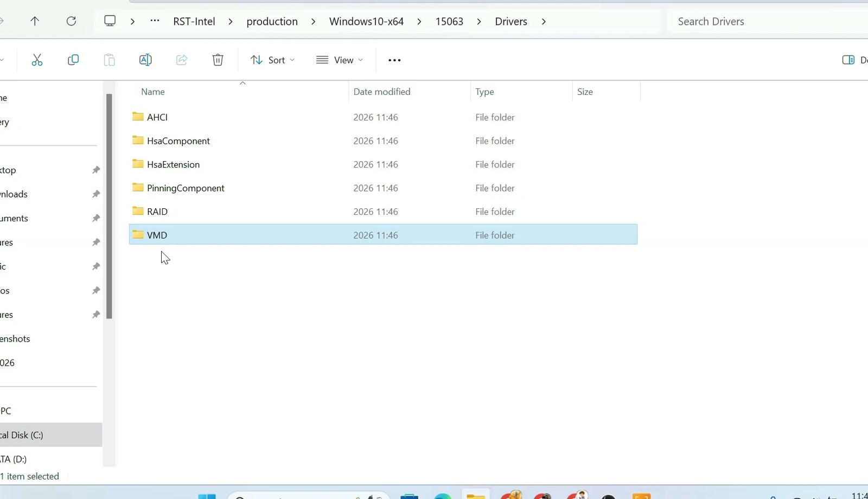Click the pin icon beside Desktop
This screenshot has width=868, height=499.
tap(96, 170)
